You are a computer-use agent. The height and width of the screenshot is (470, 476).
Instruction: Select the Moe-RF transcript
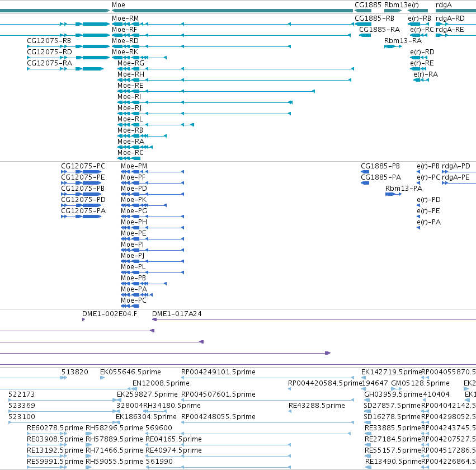(x=125, y=30)
